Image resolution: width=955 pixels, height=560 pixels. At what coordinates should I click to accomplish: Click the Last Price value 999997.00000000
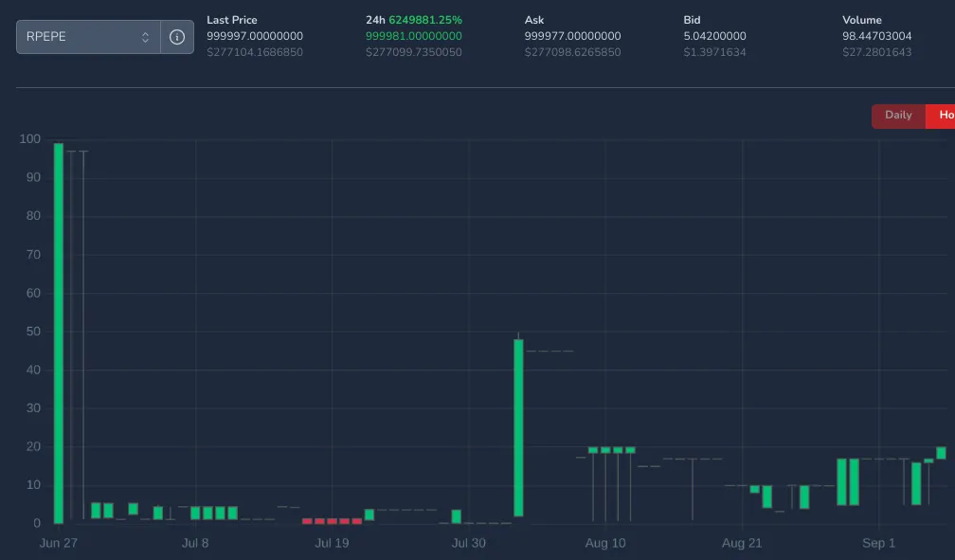coord(255,36)
